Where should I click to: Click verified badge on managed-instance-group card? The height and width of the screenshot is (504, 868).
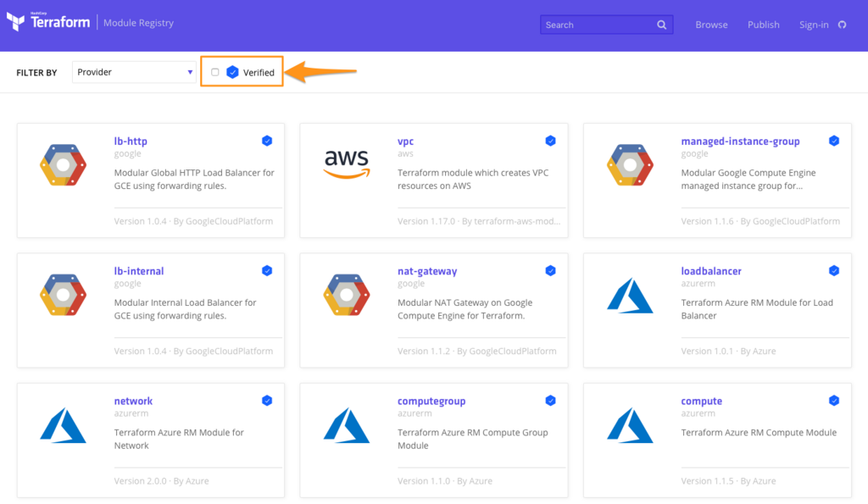pos(834,141)
